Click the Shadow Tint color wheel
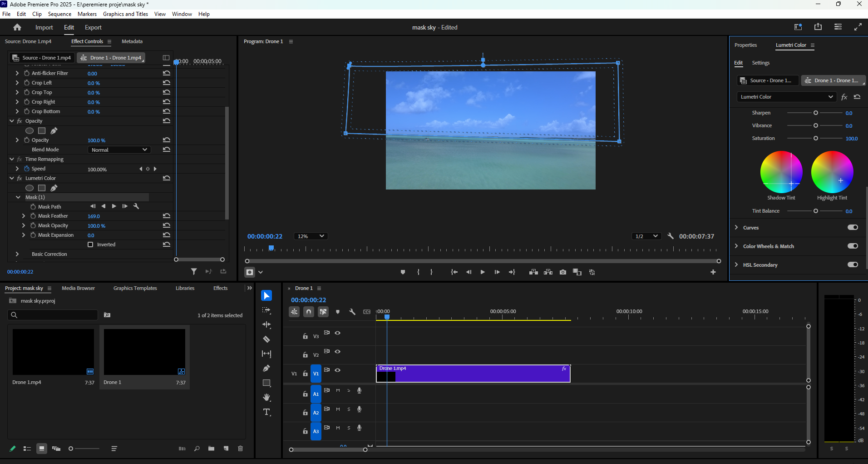This screenshot has height=464, width=868. click(x=781, y=172)
